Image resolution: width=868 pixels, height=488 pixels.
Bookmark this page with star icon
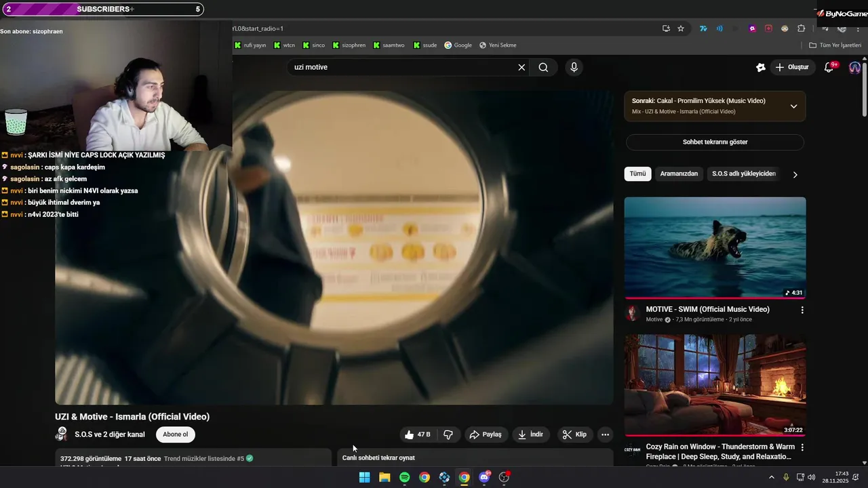coord(681,28)
